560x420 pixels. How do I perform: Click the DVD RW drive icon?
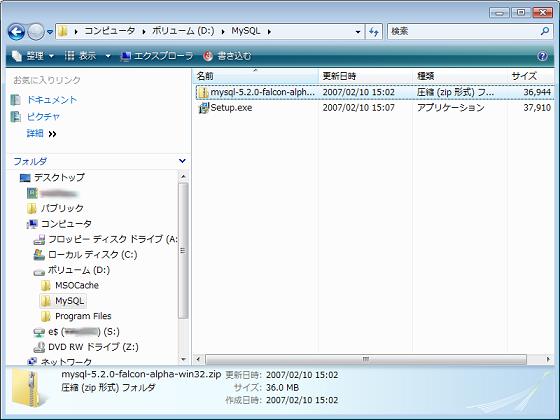(x=39, y=347)
